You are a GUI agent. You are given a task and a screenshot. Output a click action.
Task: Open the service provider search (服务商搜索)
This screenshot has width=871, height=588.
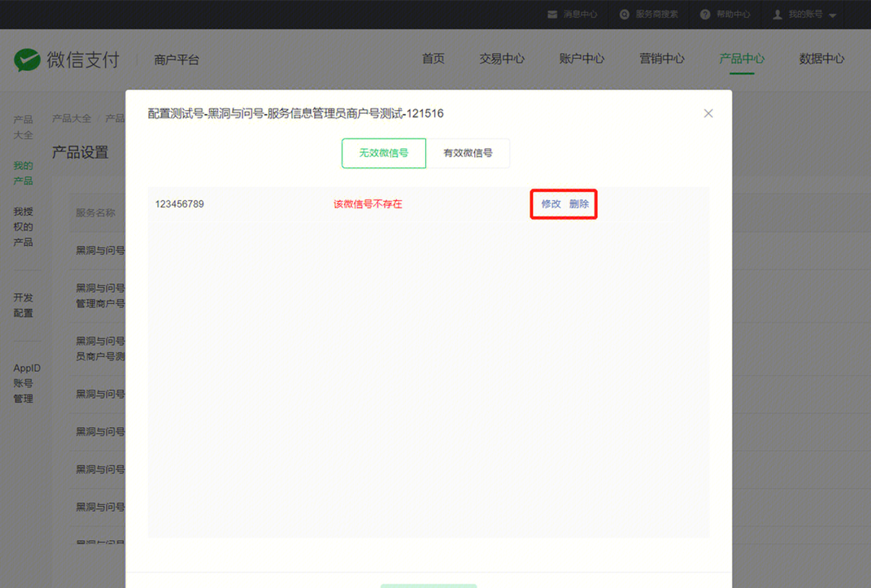point(649,15)
